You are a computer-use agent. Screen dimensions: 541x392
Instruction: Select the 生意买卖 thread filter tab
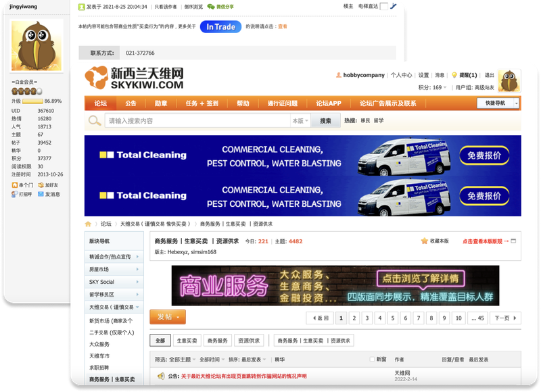pos(187,341)
